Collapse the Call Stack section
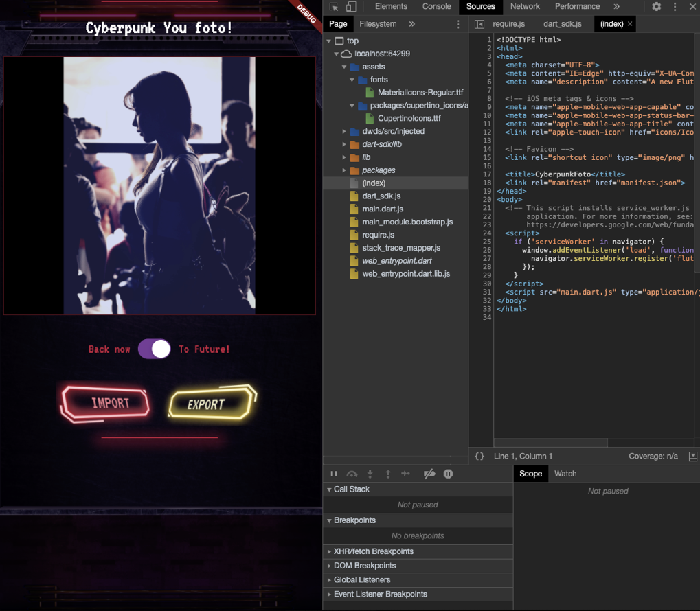 [351, 489]
